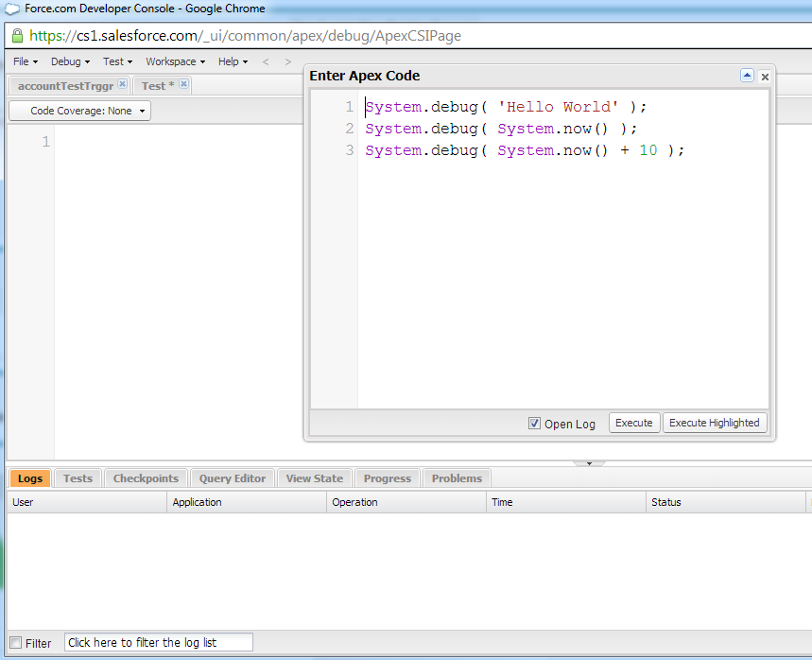Screen dimensions: 812x660
Task: Collapse the bottom panel using the splitter arrow
Action: [589, 463]
